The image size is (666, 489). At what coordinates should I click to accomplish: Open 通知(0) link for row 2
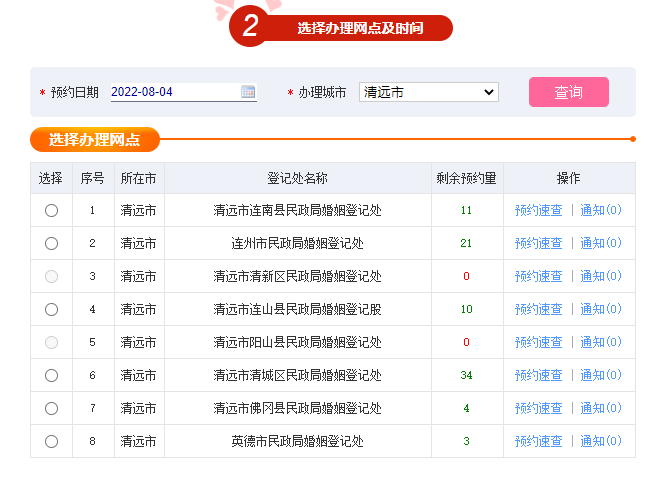tap(601, 243)
